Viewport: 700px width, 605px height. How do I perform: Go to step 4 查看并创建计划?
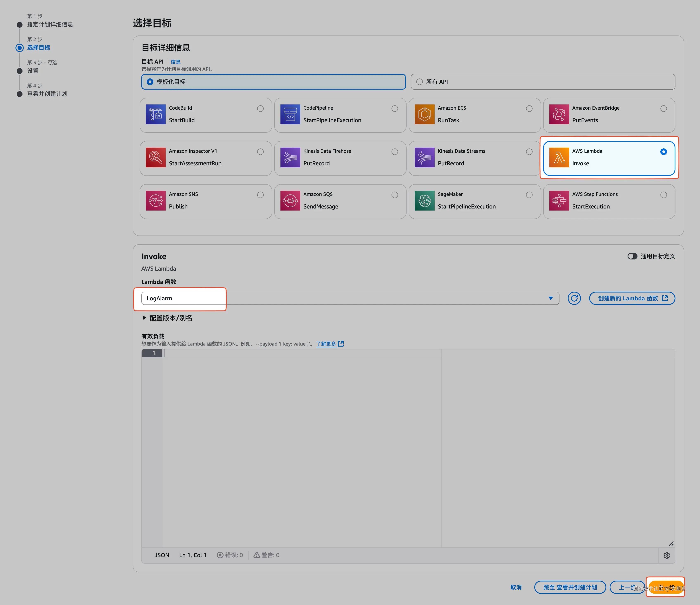pos(47,94)
